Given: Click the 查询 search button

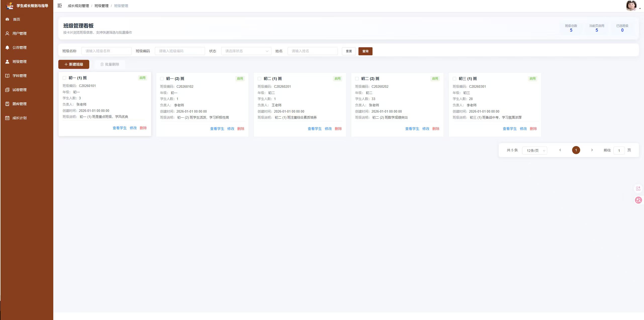Looking at the screenshot, I should [365, 51].
